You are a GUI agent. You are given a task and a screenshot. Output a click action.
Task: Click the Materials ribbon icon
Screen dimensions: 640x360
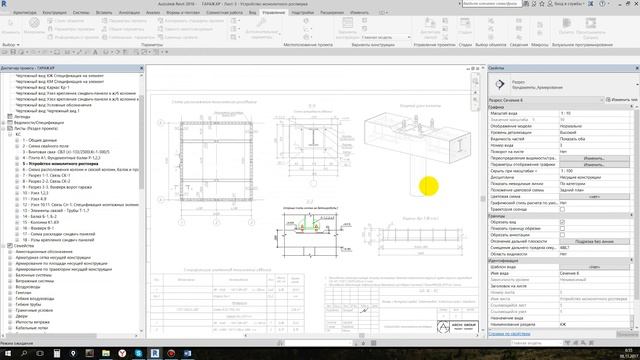point(34,23)
